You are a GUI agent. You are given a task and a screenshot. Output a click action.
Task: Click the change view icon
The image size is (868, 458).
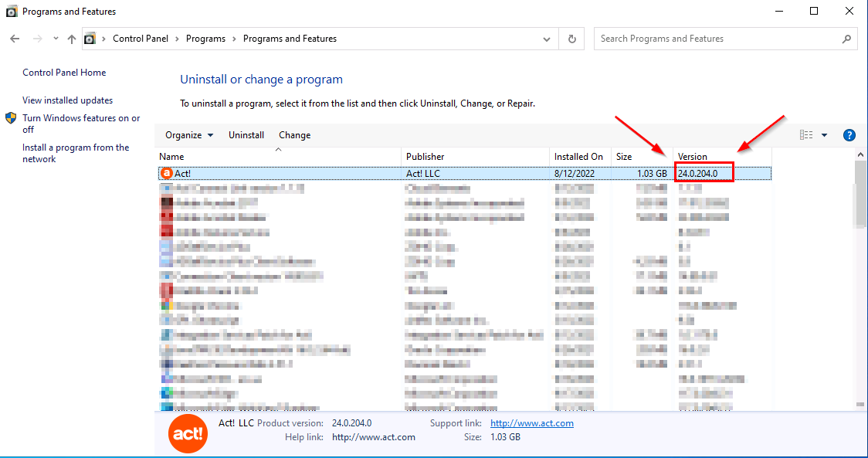click(x=806, y=135)
